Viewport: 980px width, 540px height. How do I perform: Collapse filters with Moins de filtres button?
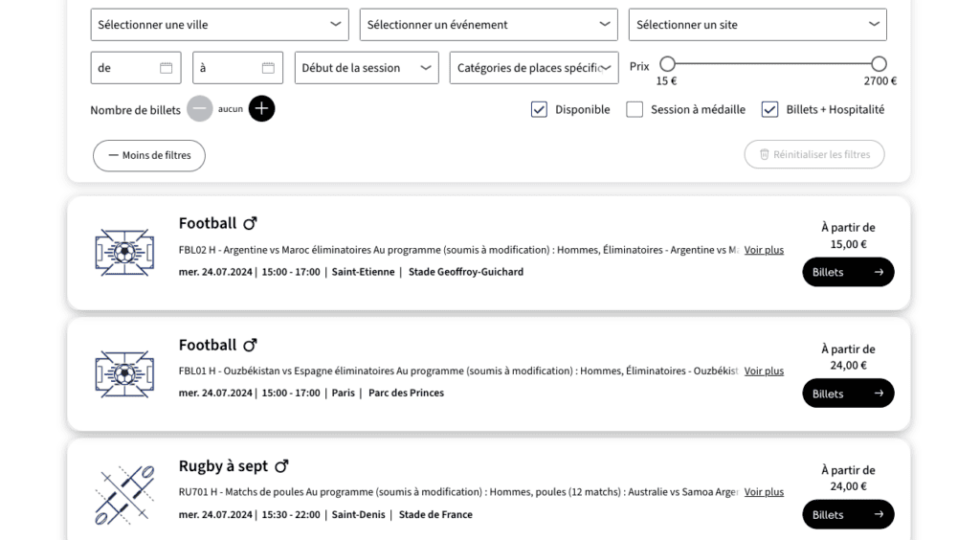149,156
